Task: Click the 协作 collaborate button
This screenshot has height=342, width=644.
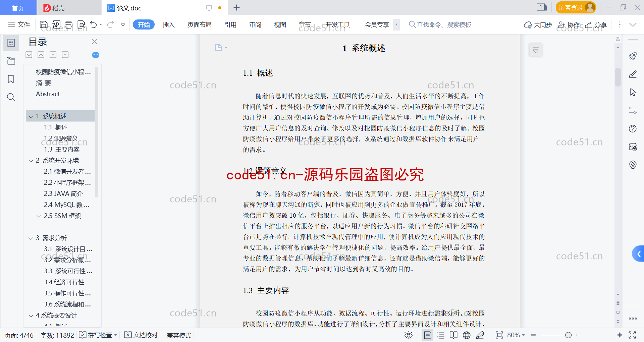Action: tap(569, 25)
